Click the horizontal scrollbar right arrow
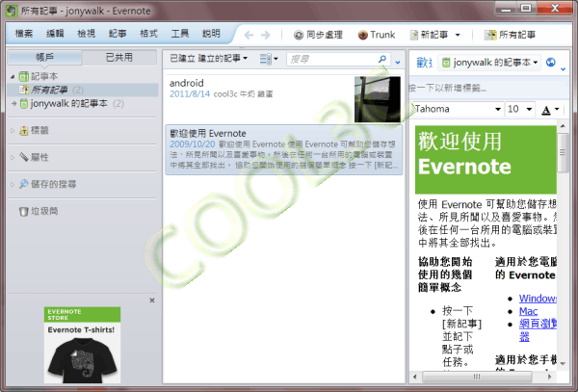The width and height of the screenshot is (578, 392). [x=550, y=377]
